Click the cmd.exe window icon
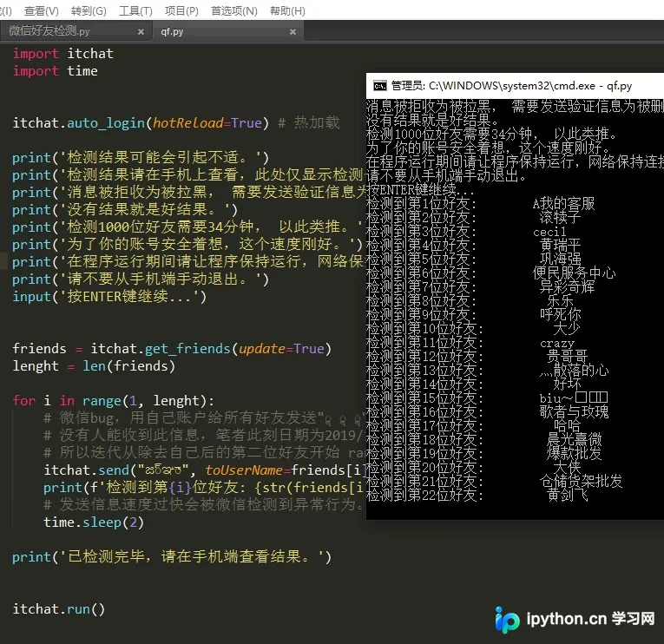The height and width of the screenshot is (644, 664). pyautogui.click(x=380, y=86)
